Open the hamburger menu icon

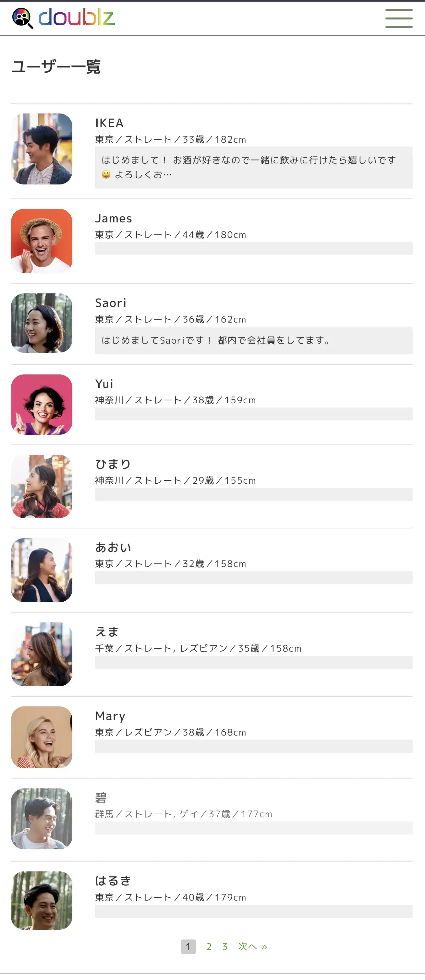point(399,19)
